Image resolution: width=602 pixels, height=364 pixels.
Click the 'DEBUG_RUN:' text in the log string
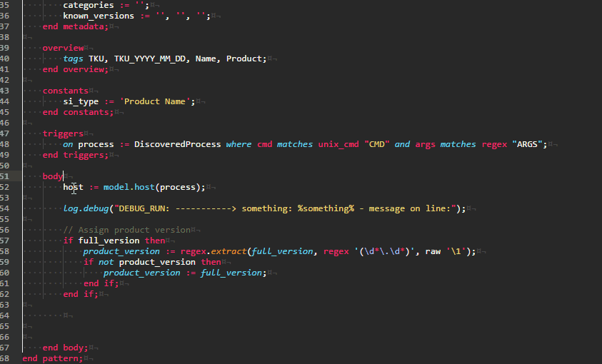144,208
